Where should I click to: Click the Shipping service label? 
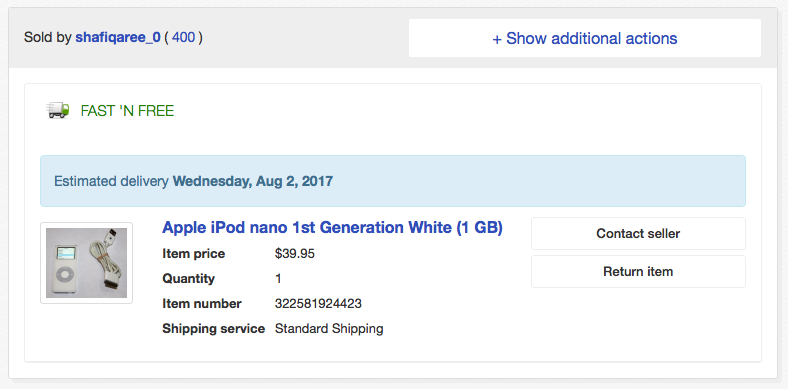tap(214, 329)
